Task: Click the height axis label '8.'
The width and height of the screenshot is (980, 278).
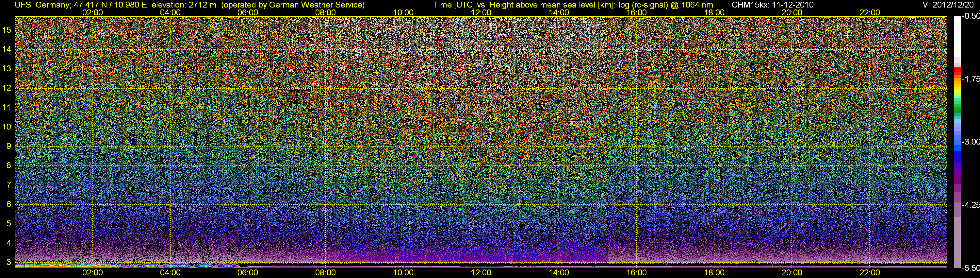Action: tap(9, 166)
